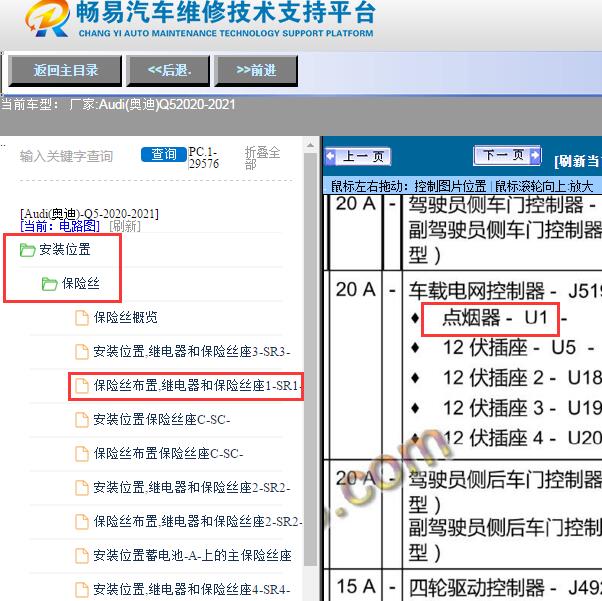602x601 pixels.
Task: Click 四轮驱动控制器 text in table
Action: pyautogui.click(x=476, y=587)
